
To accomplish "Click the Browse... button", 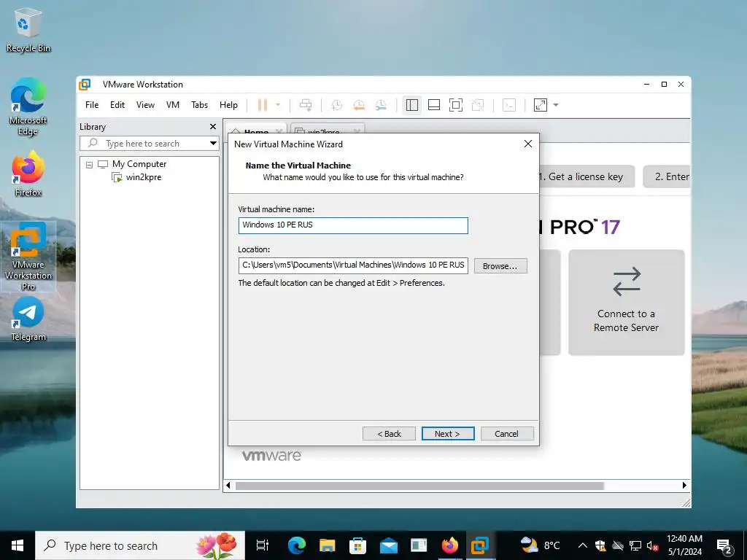I will [x=500, y=266].
